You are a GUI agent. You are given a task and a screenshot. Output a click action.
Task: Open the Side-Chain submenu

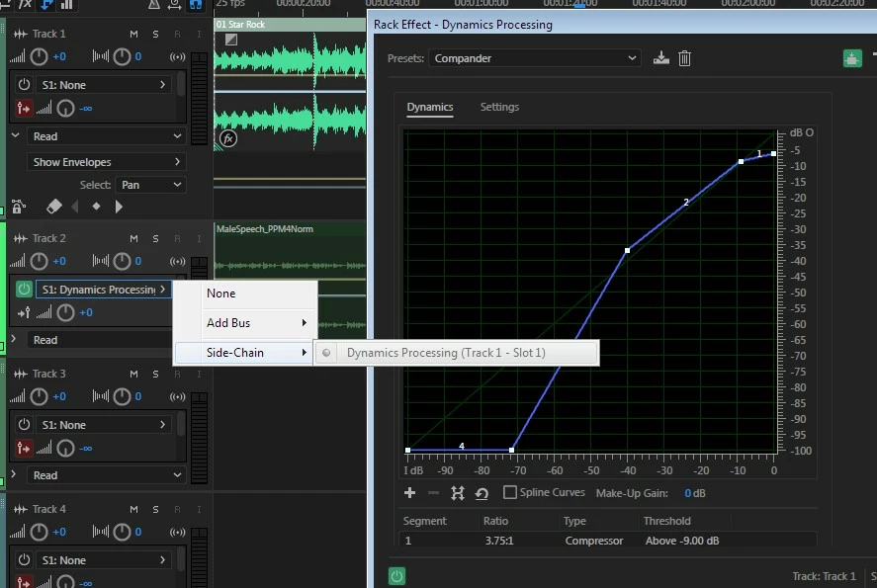[x=242, y=353]
